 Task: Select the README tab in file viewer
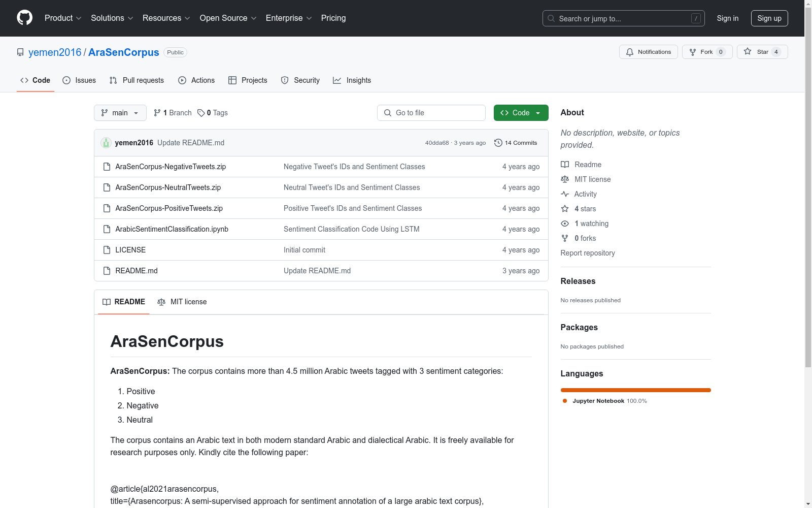coord(124,302)
